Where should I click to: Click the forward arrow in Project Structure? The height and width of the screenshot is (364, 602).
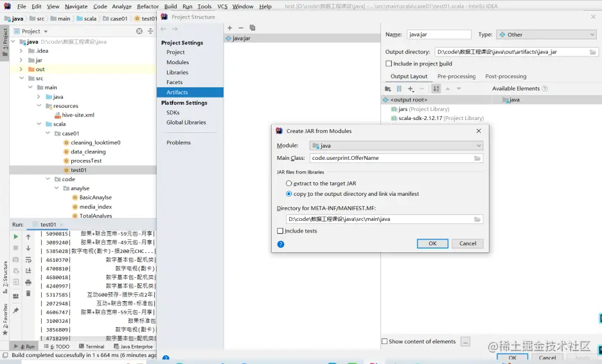(175, 29)
